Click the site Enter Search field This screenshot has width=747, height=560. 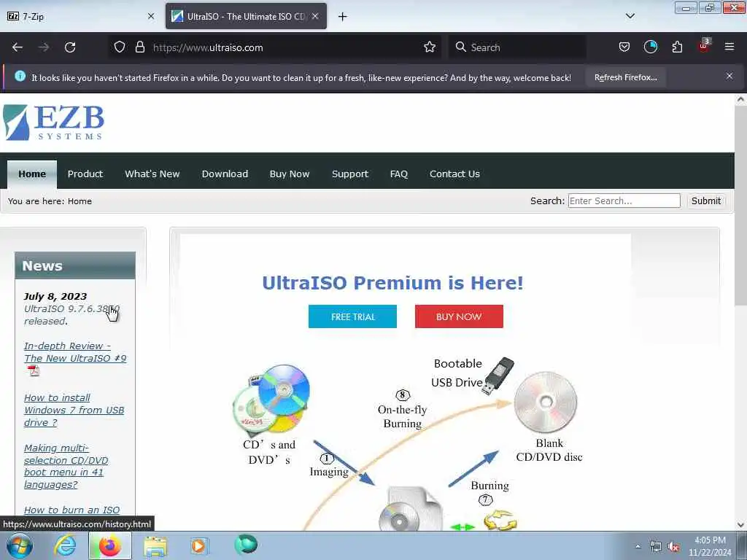(x=624, y=201)
